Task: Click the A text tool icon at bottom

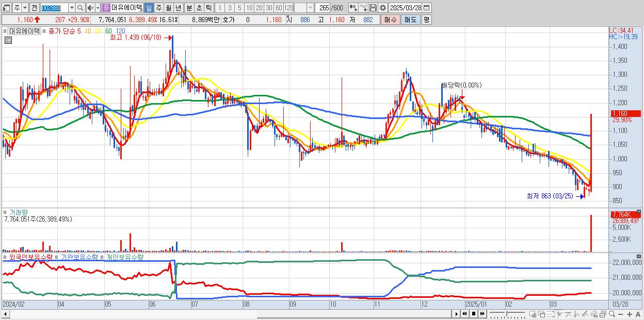Action: click(638, 314)
